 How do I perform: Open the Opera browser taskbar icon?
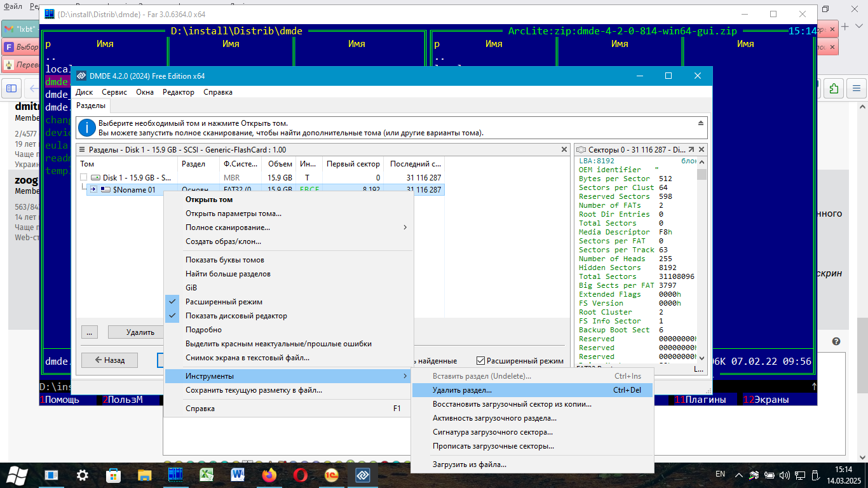pyautogui.click(x=301, y=475)
